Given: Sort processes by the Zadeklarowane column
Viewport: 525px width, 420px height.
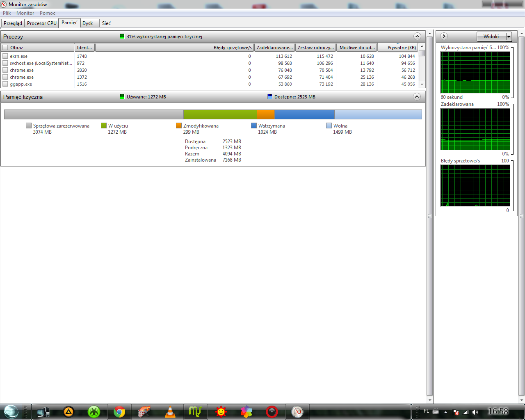Looking at the screenshot, I should tap(275, 48).
